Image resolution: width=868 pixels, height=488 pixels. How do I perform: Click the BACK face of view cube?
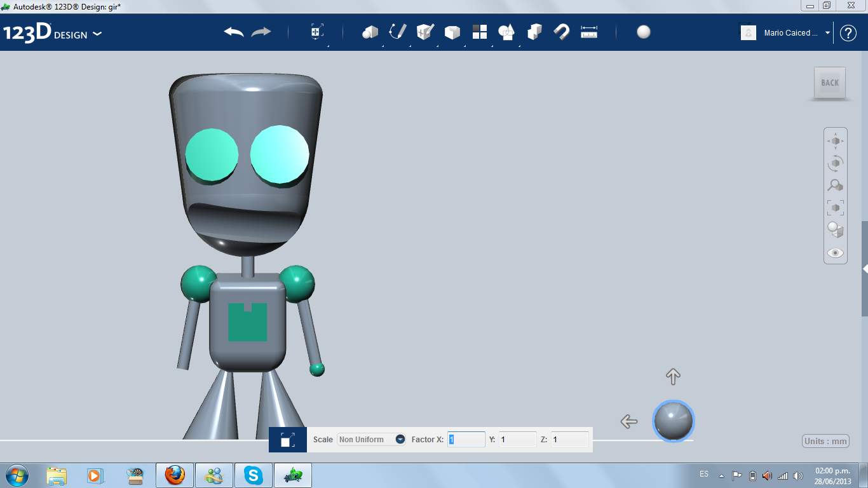(x=830, y=83)
